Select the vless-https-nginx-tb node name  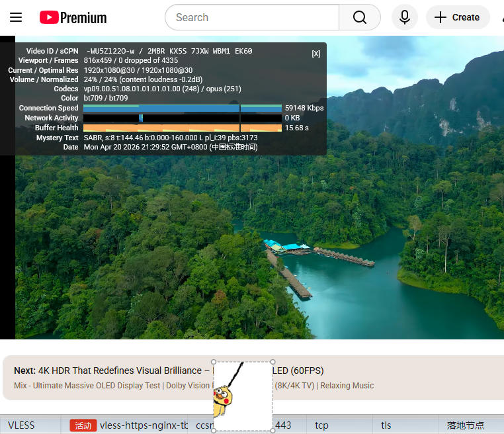(144, 425)
